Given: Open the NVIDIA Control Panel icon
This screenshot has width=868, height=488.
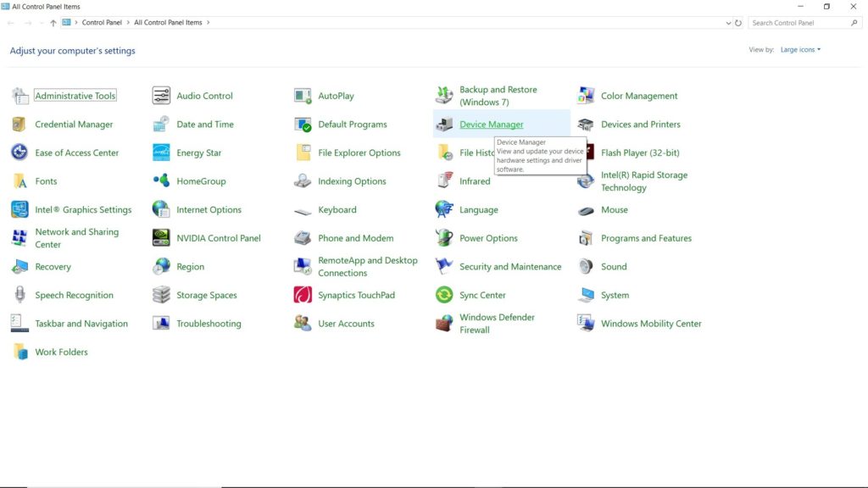Looking at the screenshot, I should (x=161, y=238).
